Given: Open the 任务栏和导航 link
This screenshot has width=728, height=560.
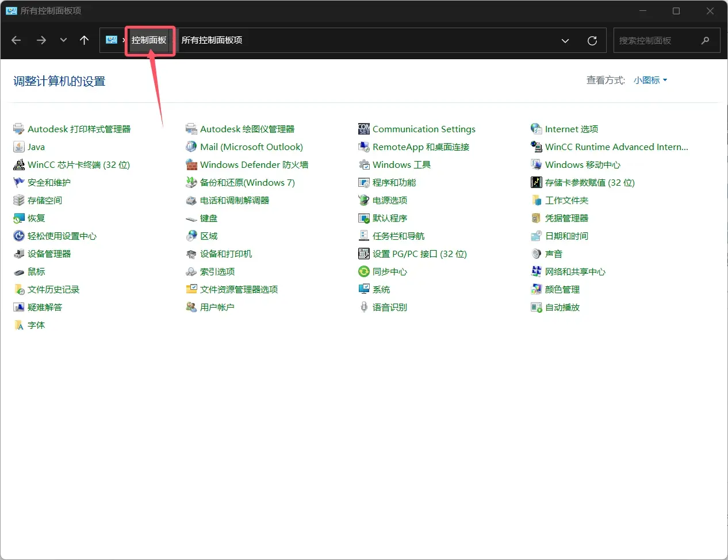Looking at the screenshot, I should coord(399,236).
